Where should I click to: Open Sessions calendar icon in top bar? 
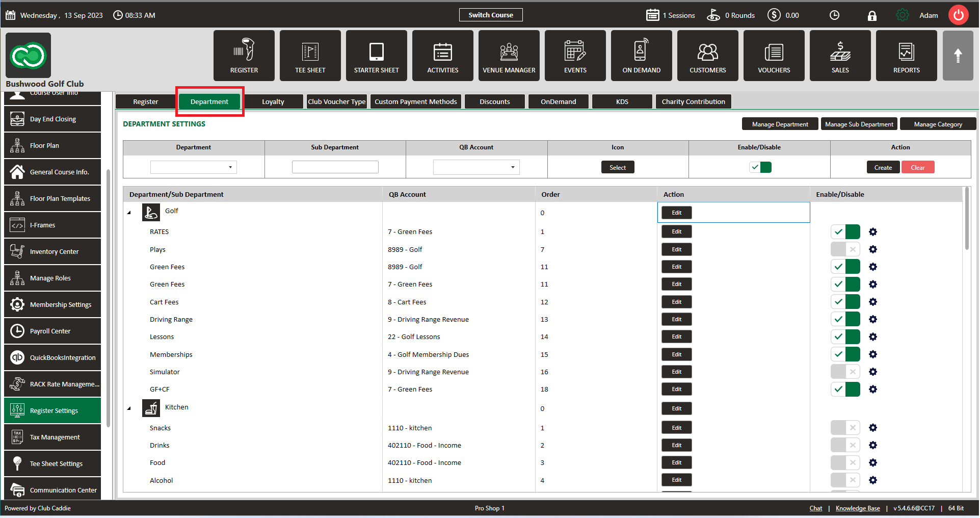coord(653,15)
